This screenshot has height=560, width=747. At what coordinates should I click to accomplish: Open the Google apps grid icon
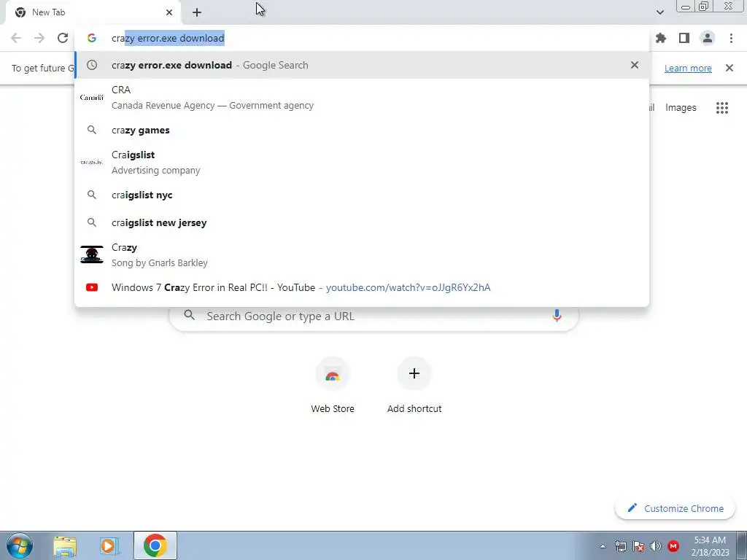pos(722,108)
